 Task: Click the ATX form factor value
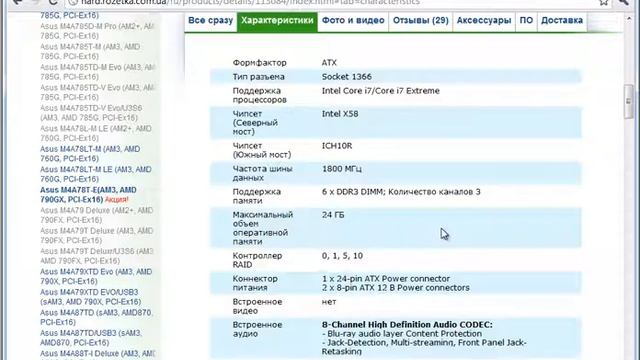point(329,63)
